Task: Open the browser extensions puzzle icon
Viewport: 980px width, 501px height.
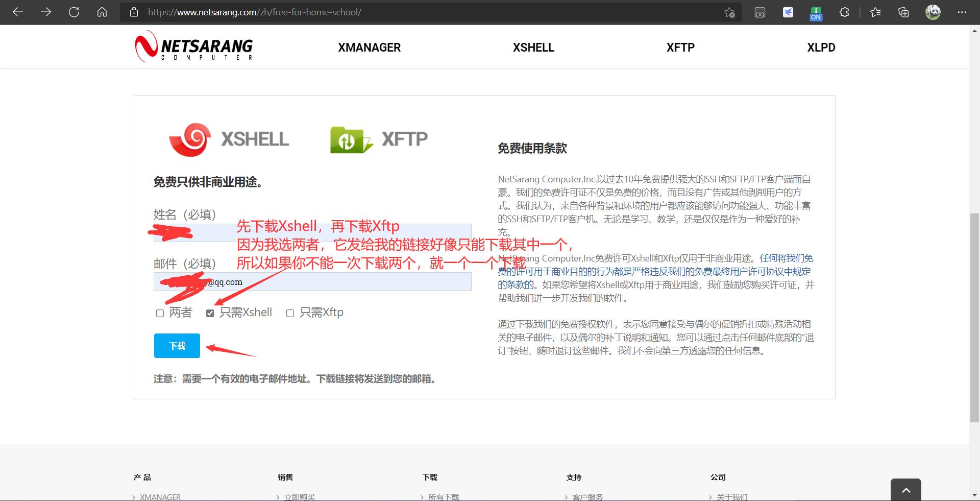Action: click(x=844, y=12)
